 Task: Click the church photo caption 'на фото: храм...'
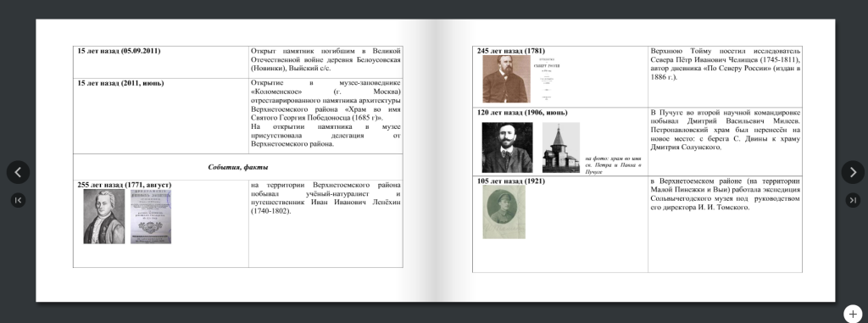click(x=614, y=165)
